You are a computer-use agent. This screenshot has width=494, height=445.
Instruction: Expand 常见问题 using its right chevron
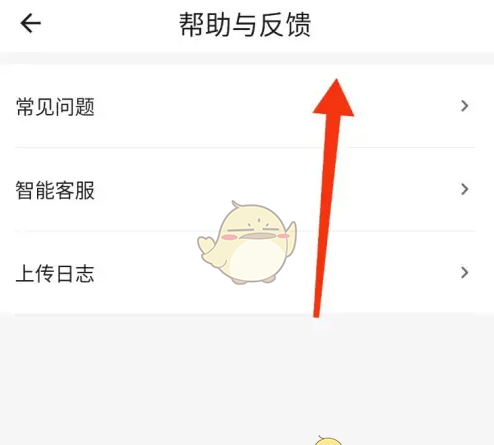pos(464,106)
